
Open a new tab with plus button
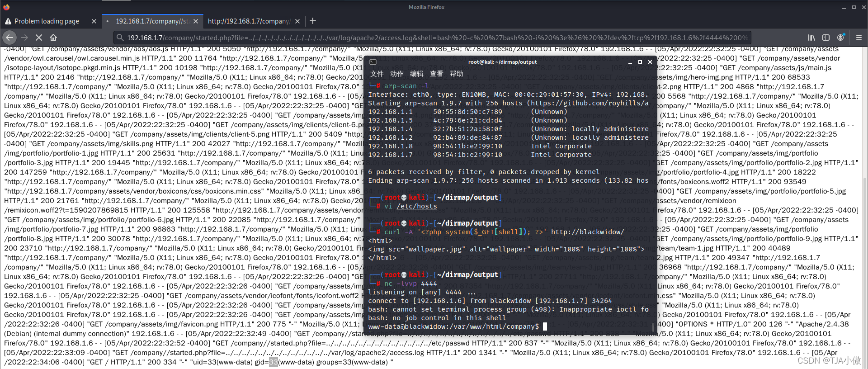point(313,21)
